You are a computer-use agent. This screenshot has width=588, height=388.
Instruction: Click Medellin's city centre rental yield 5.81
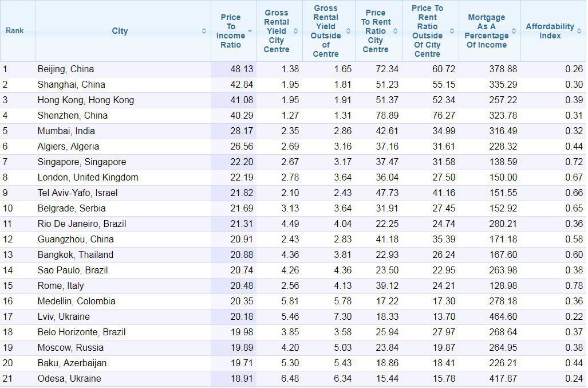point(290,301)
